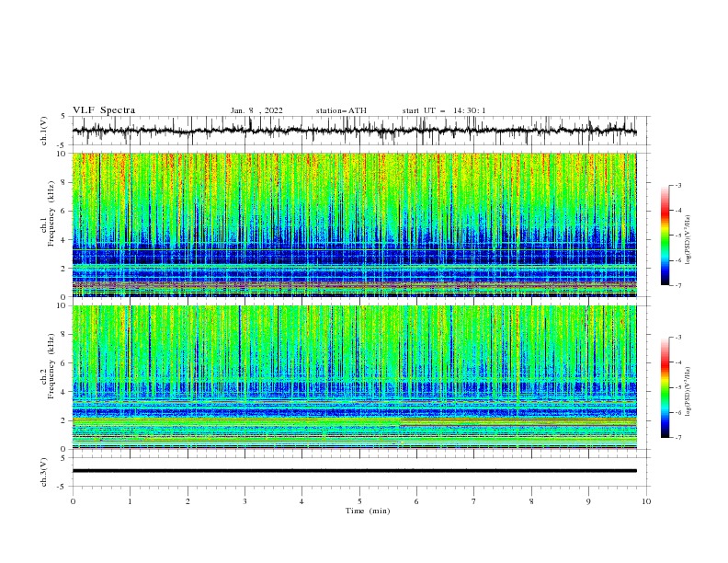Click the "-4" tick on ch.2 colorbar
Image resolution: width=728 pixels, height=563 pixels.
[677, 362]
